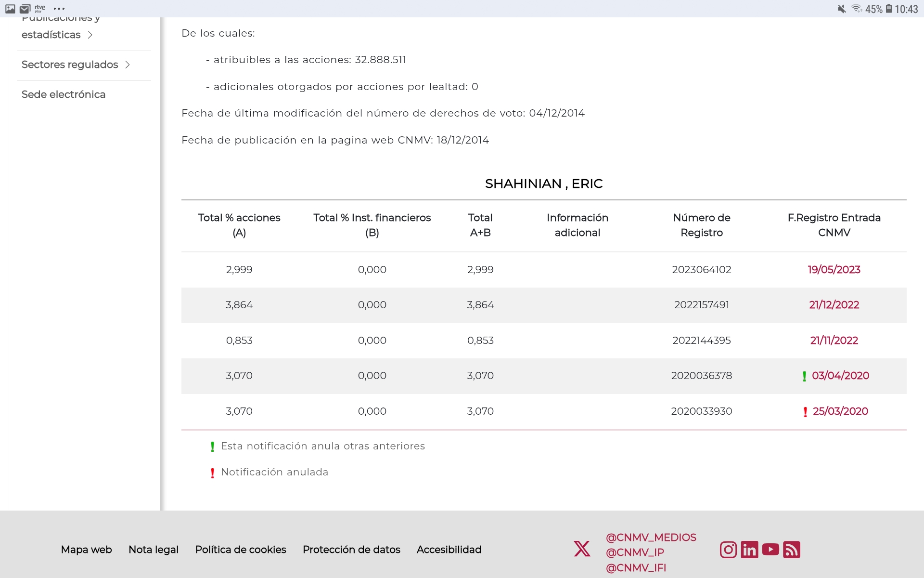Open the @CNMV_MEDIOS account link
924x578 pixels.
point(651,538)
